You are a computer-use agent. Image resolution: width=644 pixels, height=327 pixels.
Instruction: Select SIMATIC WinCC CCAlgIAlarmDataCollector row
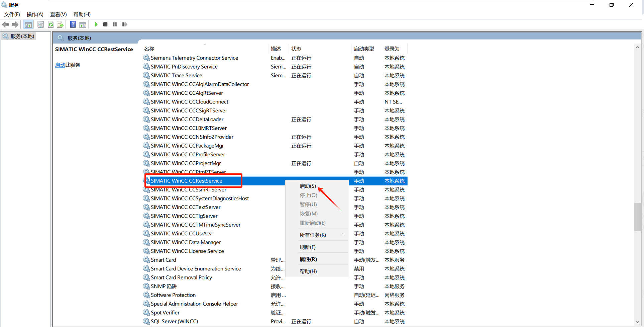click(275, 84)
